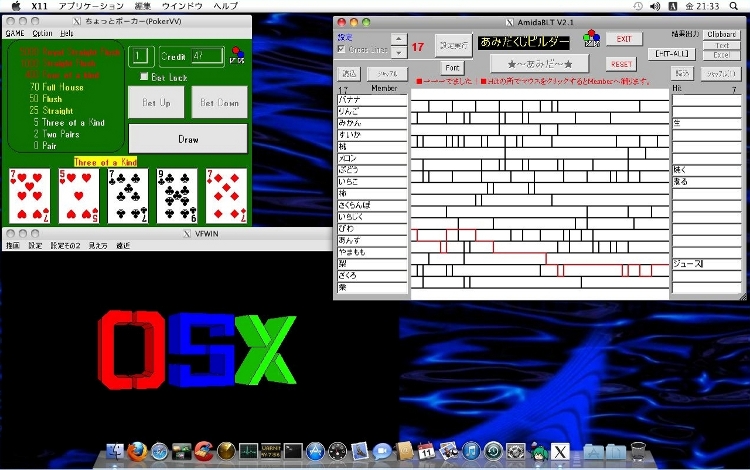Click the clock in the menu bar
Image resolution: width=750 pixels, height=470 pixels.
[x=702, y=6]
